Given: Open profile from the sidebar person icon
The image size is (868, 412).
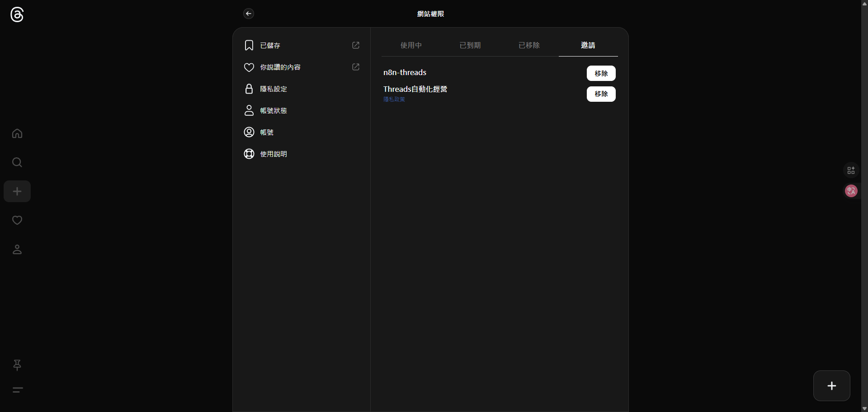Looking at the screenshot, I should click(17, 250).
